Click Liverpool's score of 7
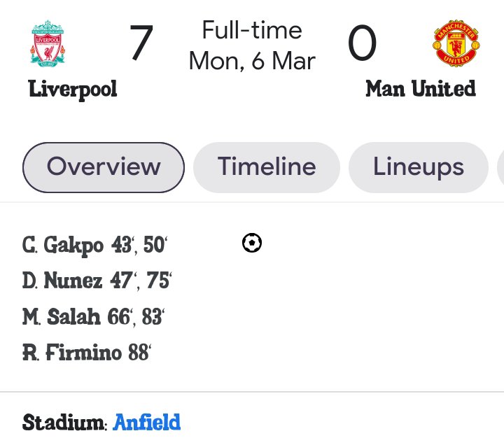Image resolution: width=504 pixels, height=438 pixels. coord(141,43)
